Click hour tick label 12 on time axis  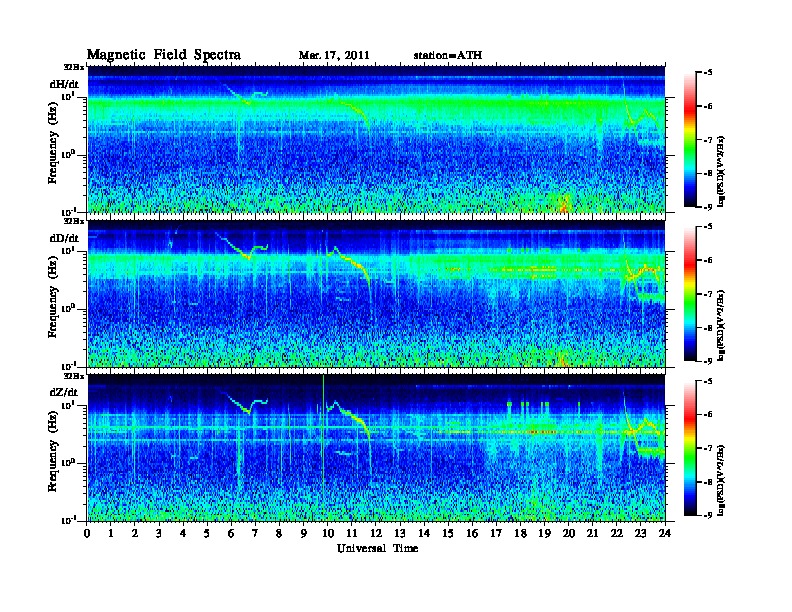pos(376,533)
